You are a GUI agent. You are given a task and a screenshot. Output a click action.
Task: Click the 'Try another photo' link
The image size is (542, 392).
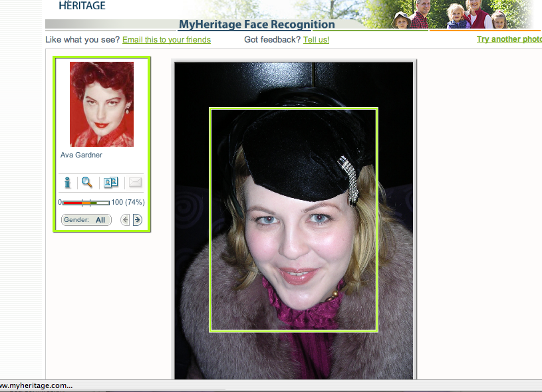[509, 39]
